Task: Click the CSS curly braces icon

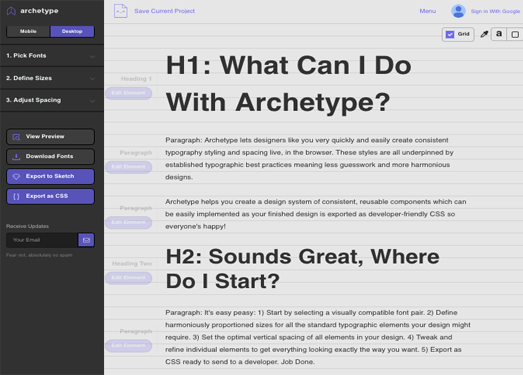Action: [x=16, y=197]
